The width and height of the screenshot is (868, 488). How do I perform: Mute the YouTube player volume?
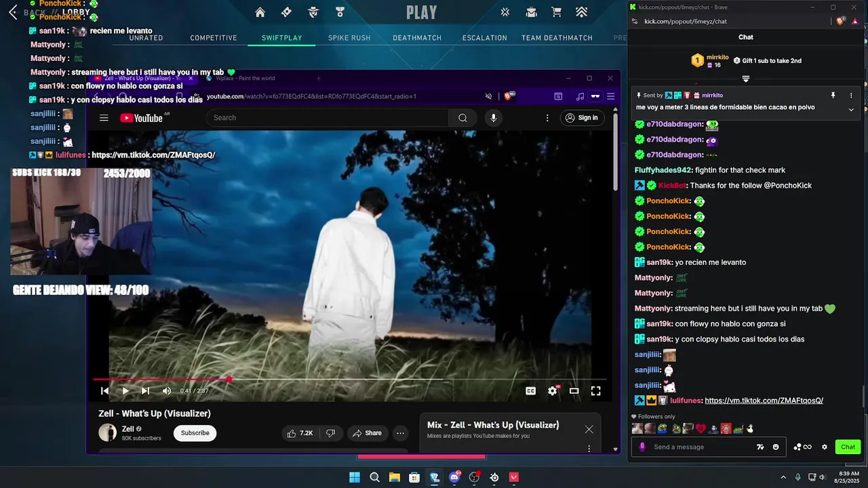coord(167,391)
